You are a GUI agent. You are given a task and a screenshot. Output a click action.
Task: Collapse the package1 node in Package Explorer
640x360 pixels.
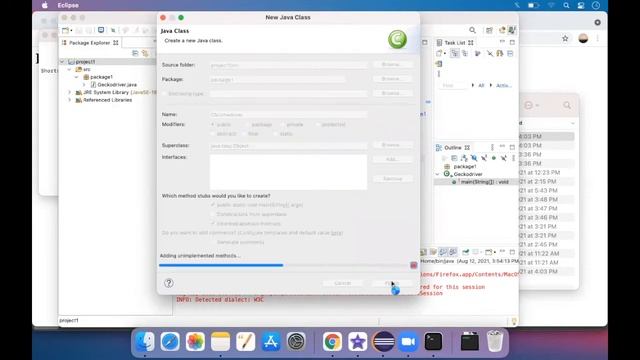[77, 77]
